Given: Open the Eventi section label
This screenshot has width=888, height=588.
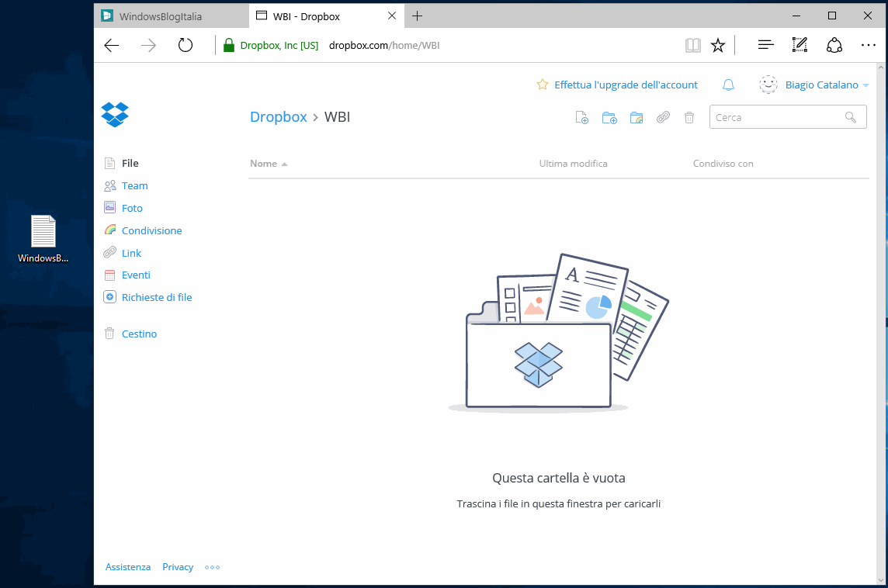Looking at the screenshot, I should (x=136, y=275).
